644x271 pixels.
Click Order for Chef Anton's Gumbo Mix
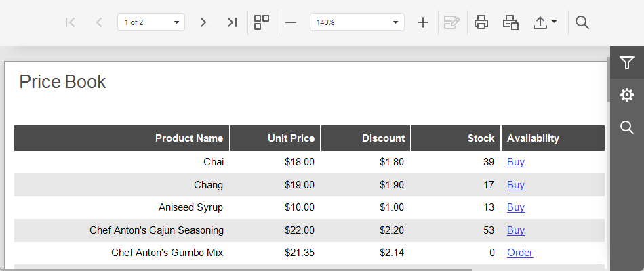click(520, 253)
